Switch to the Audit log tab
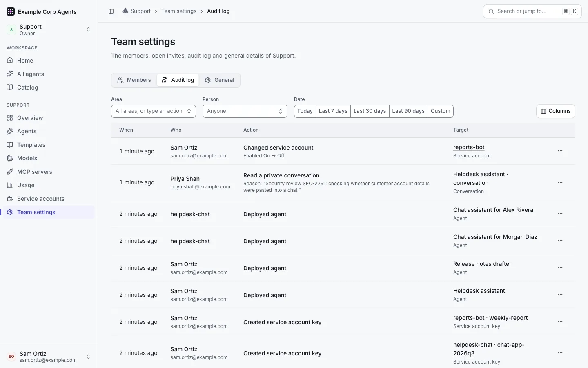The image size is (588, 368). (178, 80)
